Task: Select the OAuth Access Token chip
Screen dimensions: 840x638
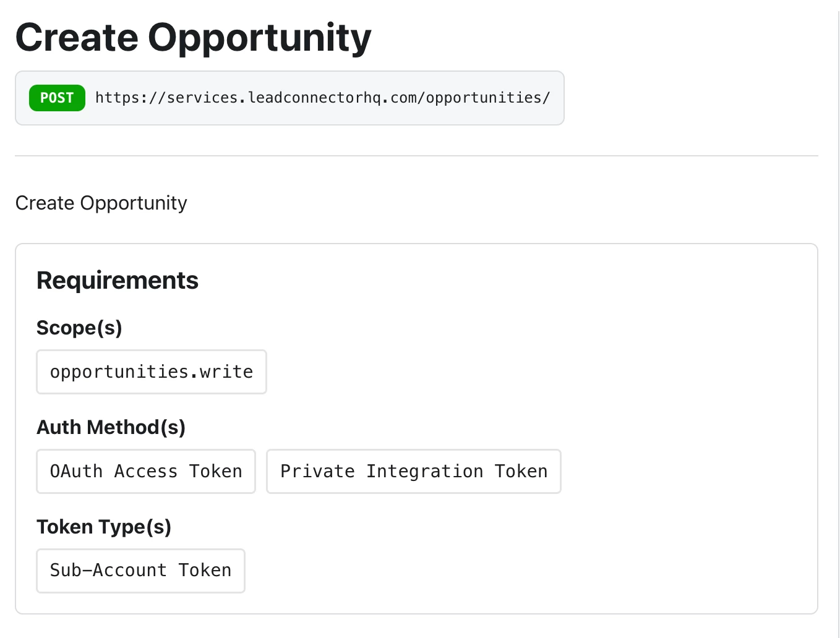Action: point(146,471)
